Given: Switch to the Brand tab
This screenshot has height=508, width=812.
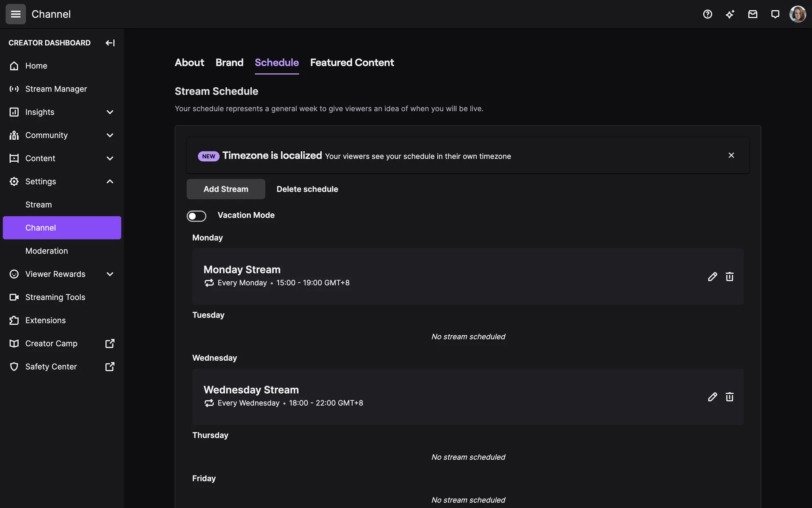Looking at the screenshot, I should coord(229,63).
